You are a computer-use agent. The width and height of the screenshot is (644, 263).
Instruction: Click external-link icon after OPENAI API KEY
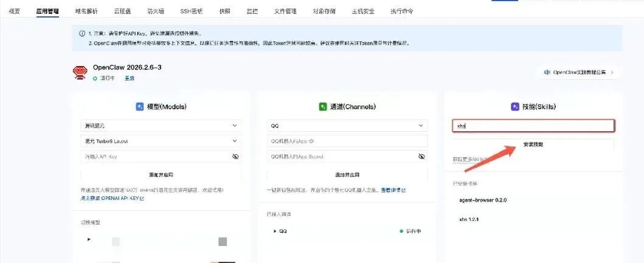[142, 199]
